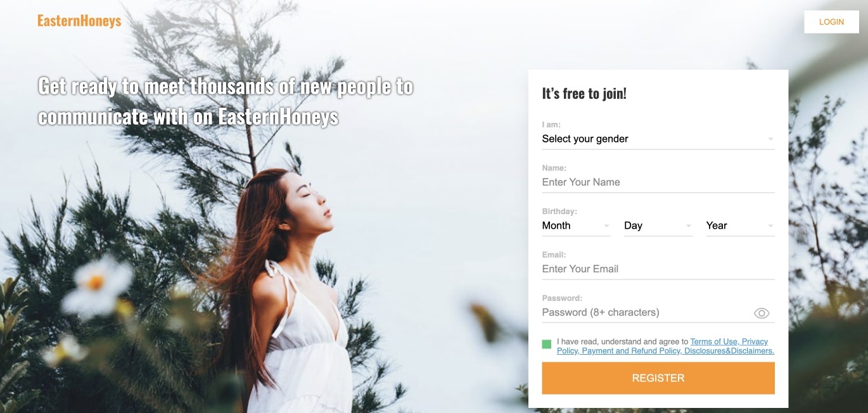Open the Select your gender dropdown
This screenshot has width=868, height=413.
658,139
